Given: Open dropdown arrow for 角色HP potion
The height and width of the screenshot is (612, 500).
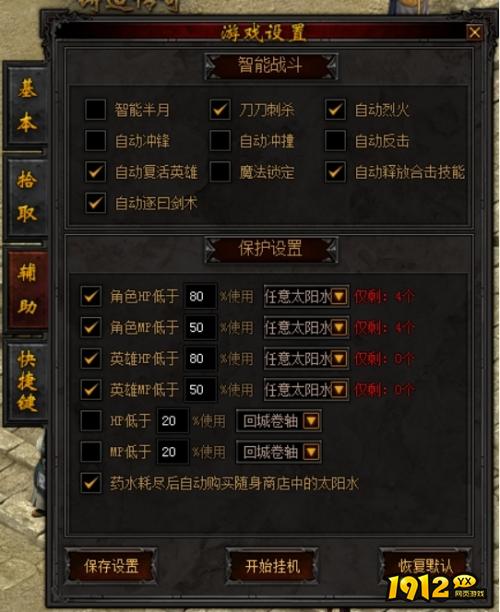Looking at the screenshot, I should (x=339, y=296).
